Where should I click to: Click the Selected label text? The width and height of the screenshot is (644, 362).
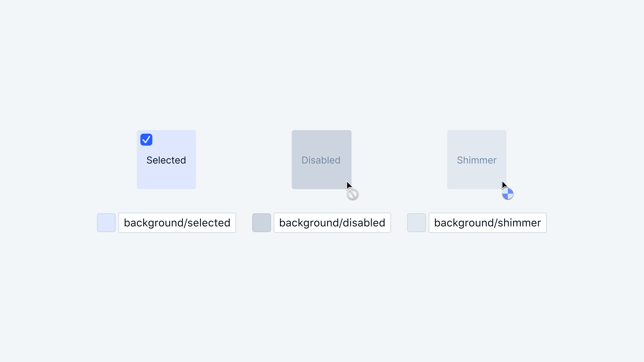[166, 160]
